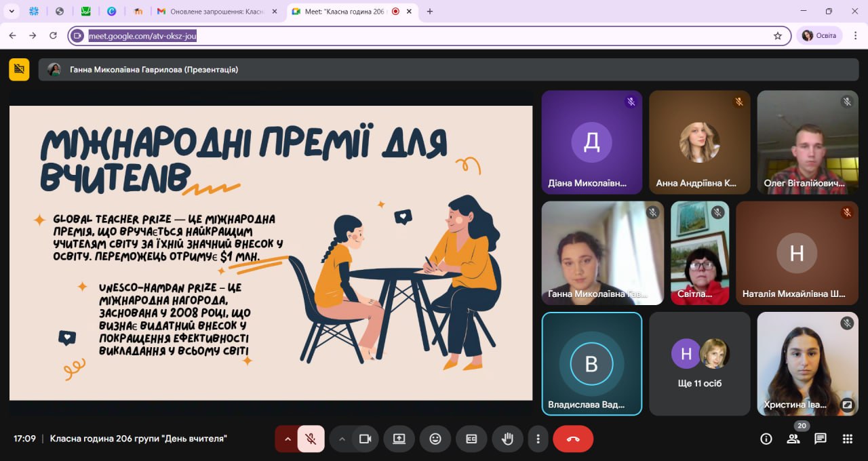
Task: Close the Gmail tab
Action: [x=275, y=12]
